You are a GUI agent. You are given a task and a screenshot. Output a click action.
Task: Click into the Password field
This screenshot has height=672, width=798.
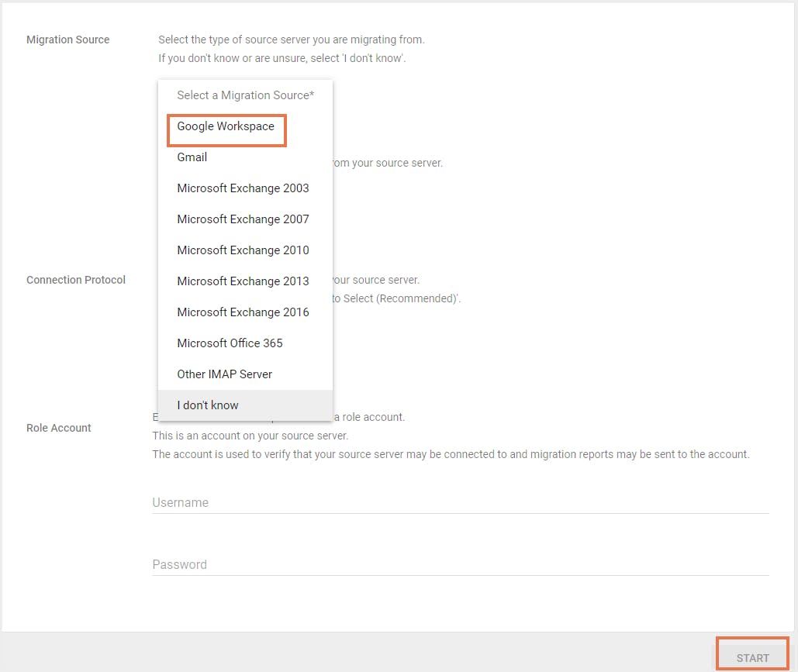pos(460,564)
